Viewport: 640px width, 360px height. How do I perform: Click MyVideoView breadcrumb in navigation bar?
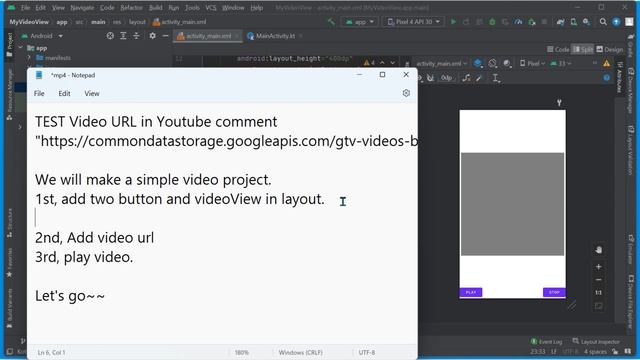tap(29, 22)
